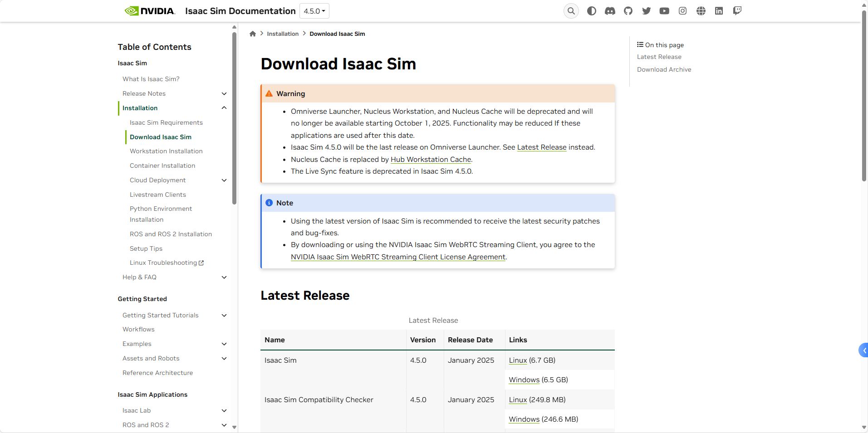The image size is (868, 433).
Task: Expand the Release Notes section
Action: tap(224, 93)
